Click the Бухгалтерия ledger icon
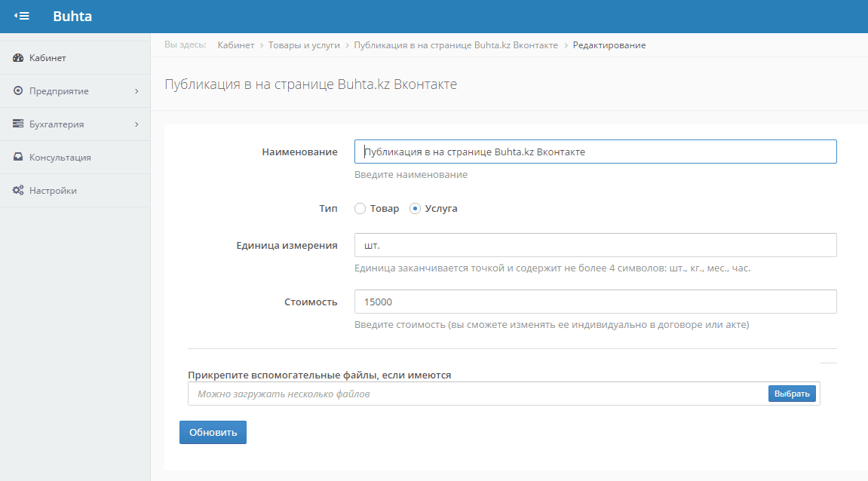 click(18, 124)
